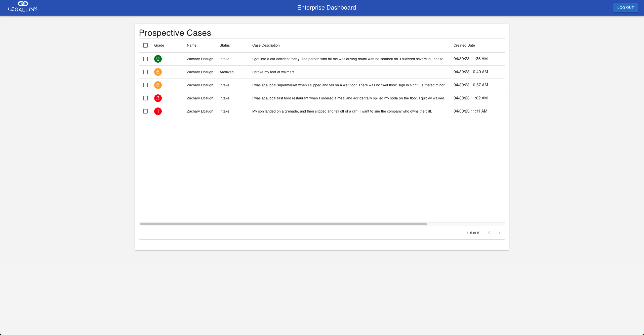Click the Name column header
This screenshot has width=644, height=335.
191,45
